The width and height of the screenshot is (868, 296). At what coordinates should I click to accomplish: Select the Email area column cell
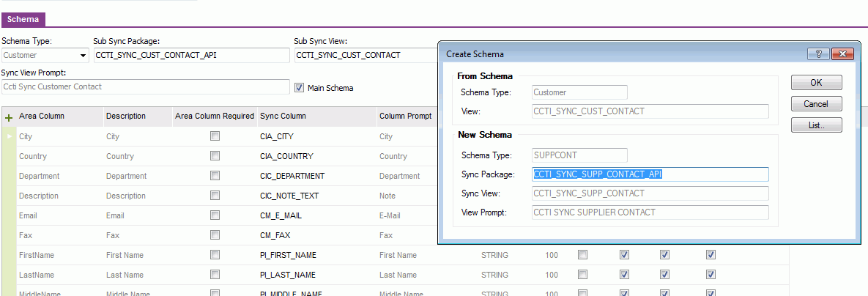tap(60, 216)
